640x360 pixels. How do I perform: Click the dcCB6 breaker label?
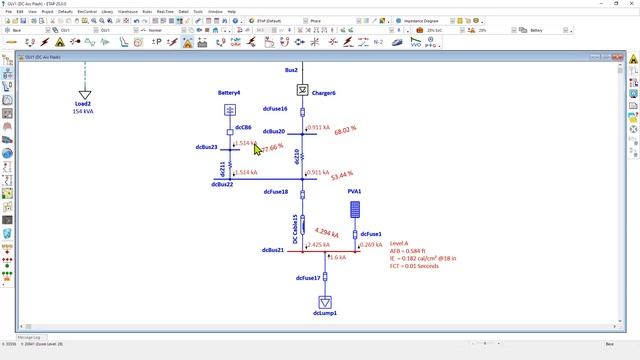click(x=243, y=127)
